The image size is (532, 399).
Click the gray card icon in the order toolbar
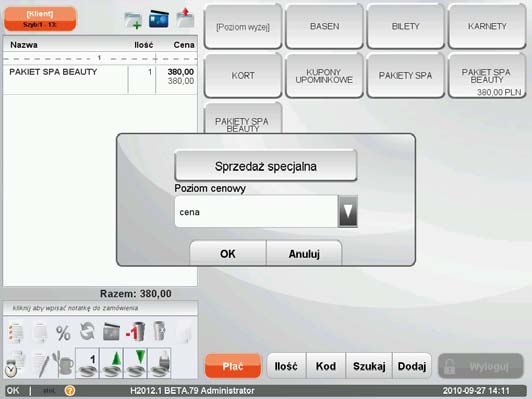pyautogui.click(x=111, y=332)
